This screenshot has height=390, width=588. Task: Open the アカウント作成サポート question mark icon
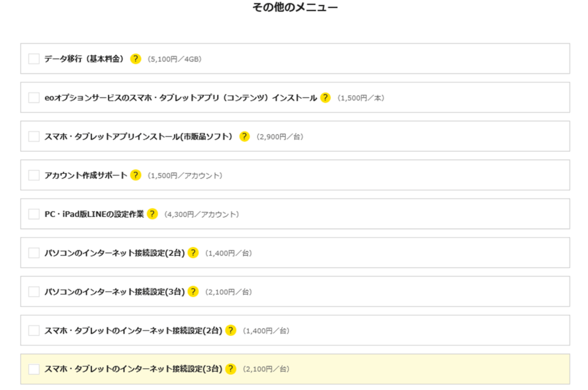click(x=136, y=175)
